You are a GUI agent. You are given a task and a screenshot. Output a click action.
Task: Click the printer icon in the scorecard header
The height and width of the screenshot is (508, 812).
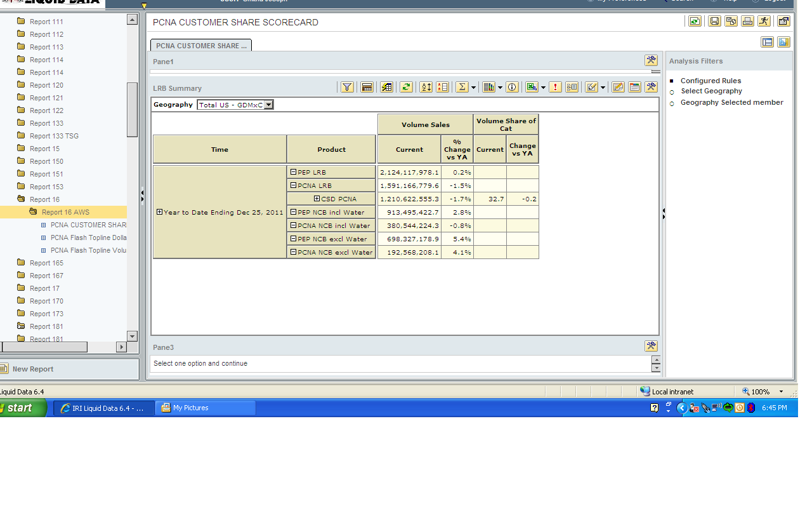(747, 21)
